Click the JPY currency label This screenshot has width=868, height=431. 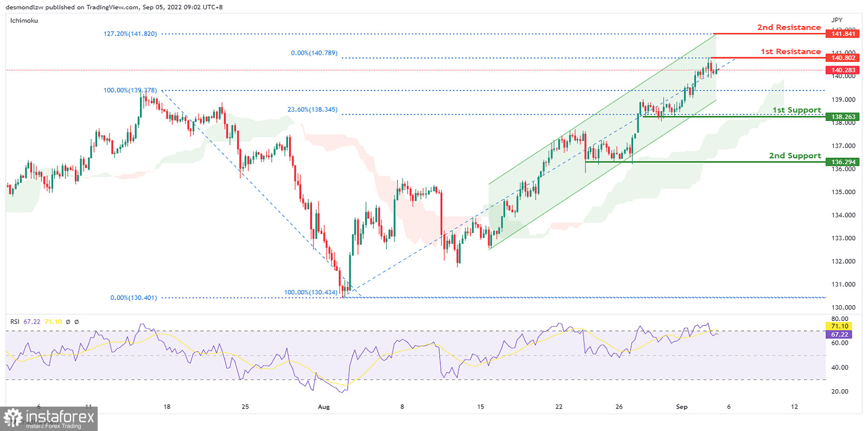[x=837, y=20]
